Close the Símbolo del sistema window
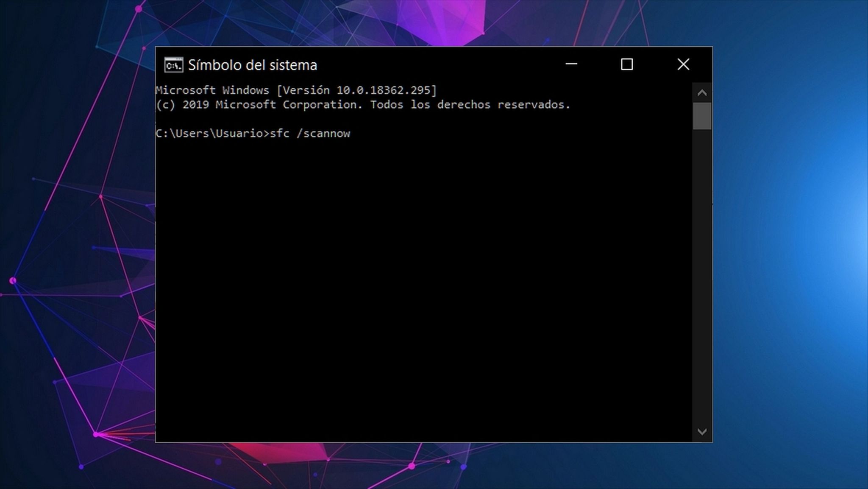This screenshot has width=868, height=489. click(x=683, y=64)
